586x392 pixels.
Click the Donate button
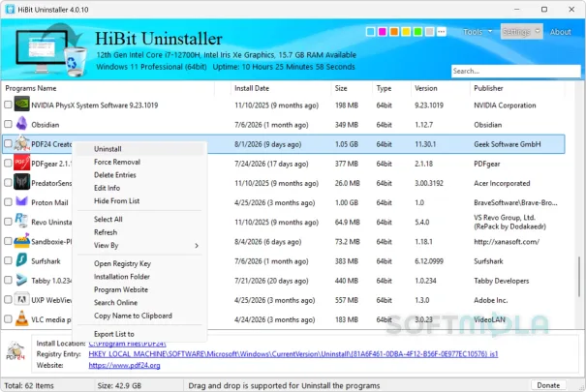tap(548, 385)
